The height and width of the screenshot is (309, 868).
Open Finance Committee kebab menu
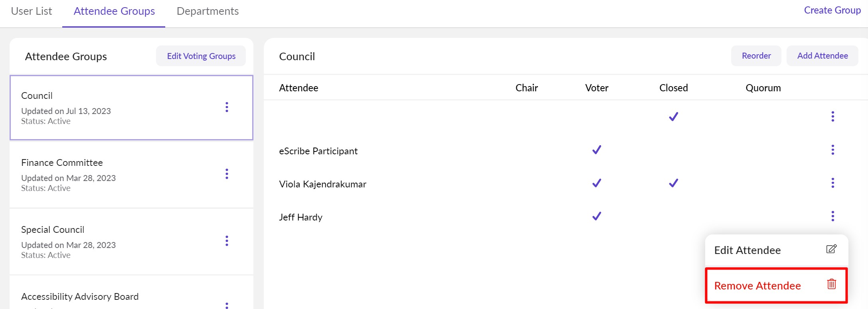pyautogui.click(x=227, y=174)
